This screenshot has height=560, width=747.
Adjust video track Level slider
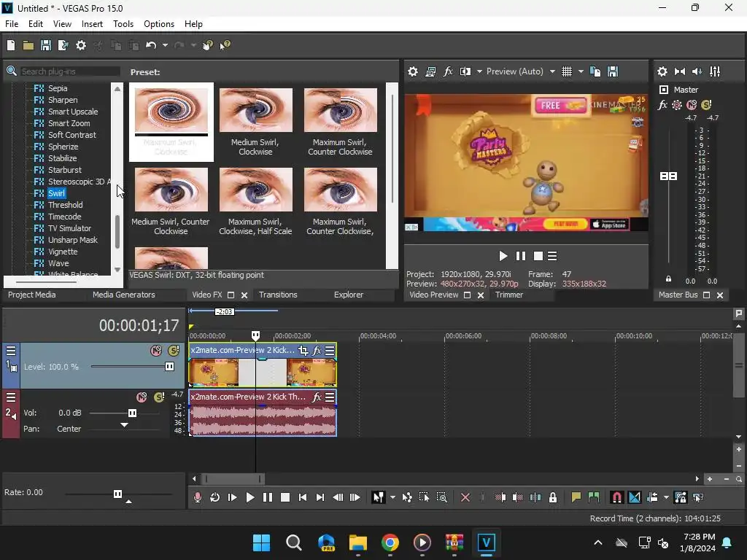coord(169,367)
